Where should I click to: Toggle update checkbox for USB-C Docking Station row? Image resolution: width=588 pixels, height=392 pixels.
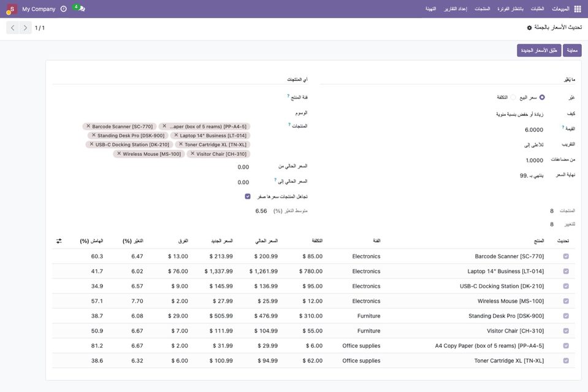(x=566, y=286)
